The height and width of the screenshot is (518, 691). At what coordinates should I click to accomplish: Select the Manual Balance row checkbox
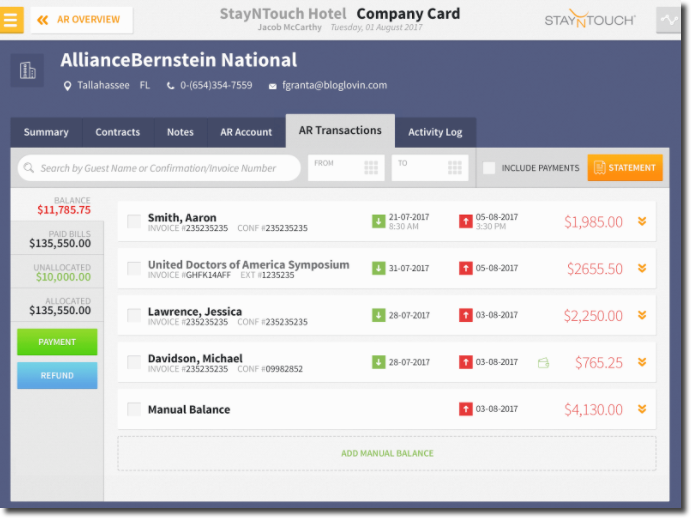[134, 410]
